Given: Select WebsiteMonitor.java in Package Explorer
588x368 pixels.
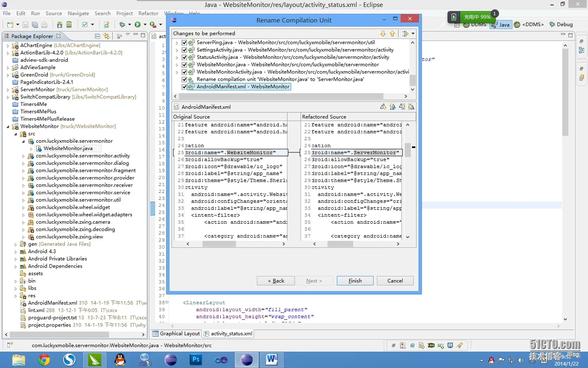Looking at the screenshot, I should click(x=68, y=148).
